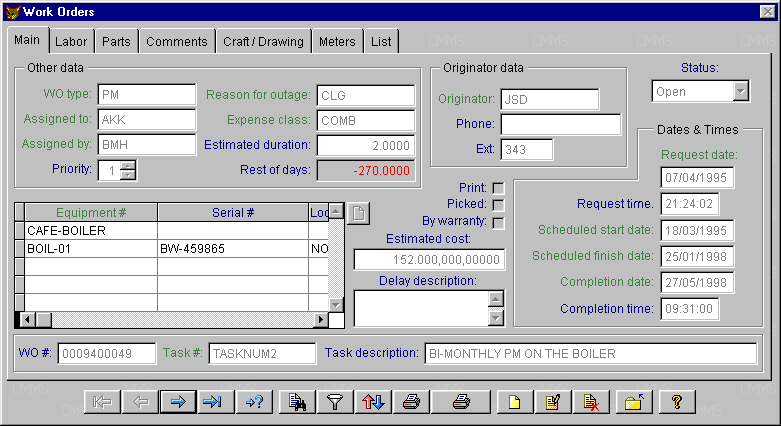Increase the Priority spinner value
This screenshot has width=781, height=426.
(128, 165)
